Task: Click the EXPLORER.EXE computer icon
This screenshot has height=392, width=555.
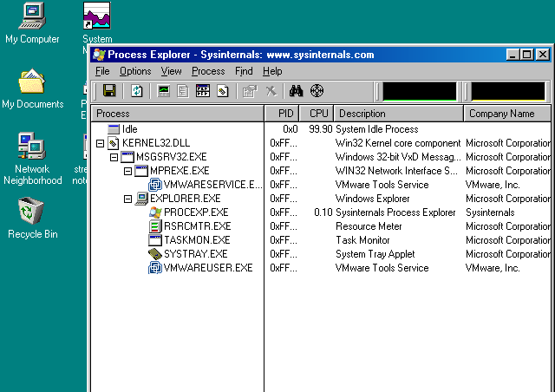Action: click(x=141, y=199)
